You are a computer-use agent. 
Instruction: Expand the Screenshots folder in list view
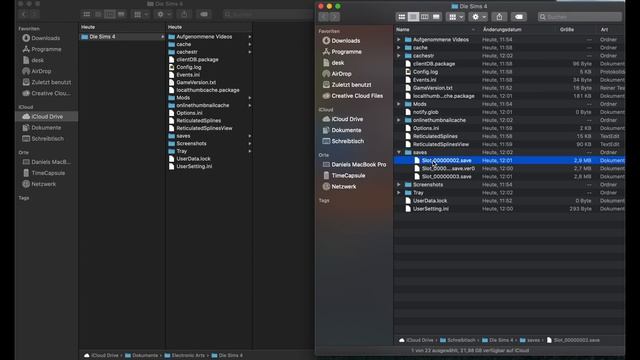[399, 184]
